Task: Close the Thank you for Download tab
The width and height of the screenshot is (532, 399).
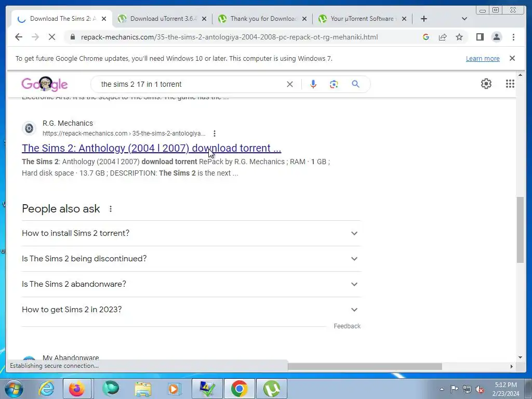Action: [304, 19]
